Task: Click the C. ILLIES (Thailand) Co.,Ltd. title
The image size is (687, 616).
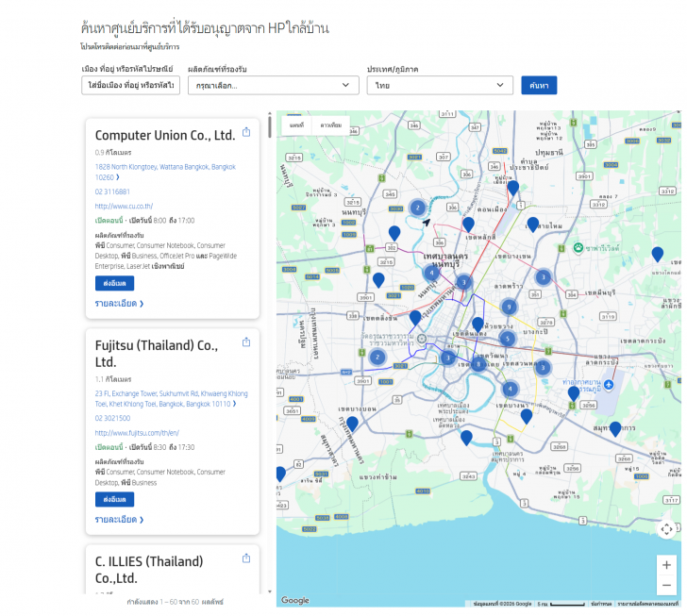Action: (149, 570)
